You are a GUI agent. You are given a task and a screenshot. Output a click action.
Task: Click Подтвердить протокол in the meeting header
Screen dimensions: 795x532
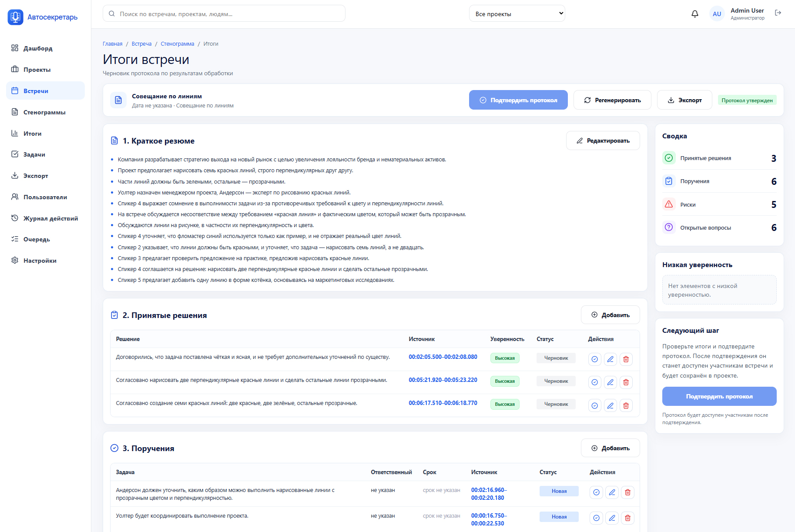(518, 100)
